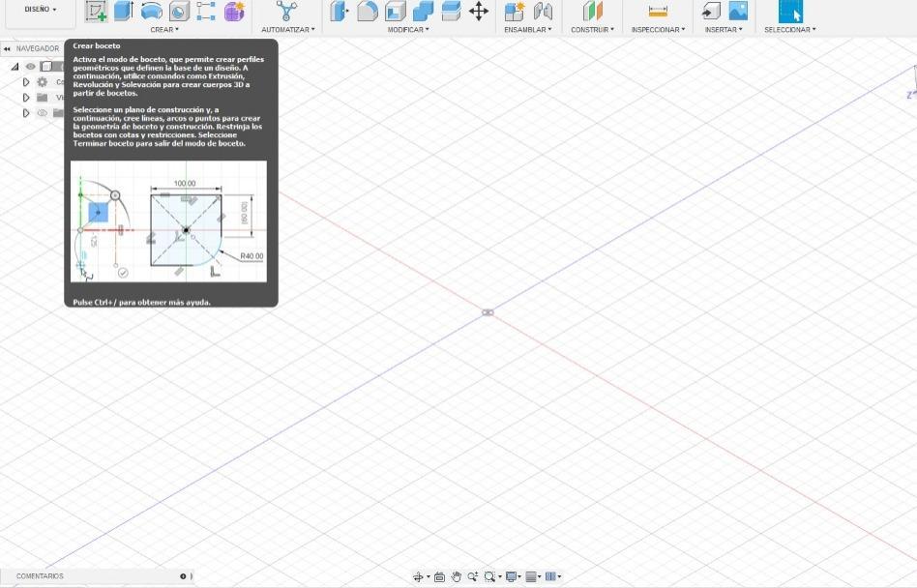Activate the Pan hand tool
The image size is (917, 588).
(457, 577)
